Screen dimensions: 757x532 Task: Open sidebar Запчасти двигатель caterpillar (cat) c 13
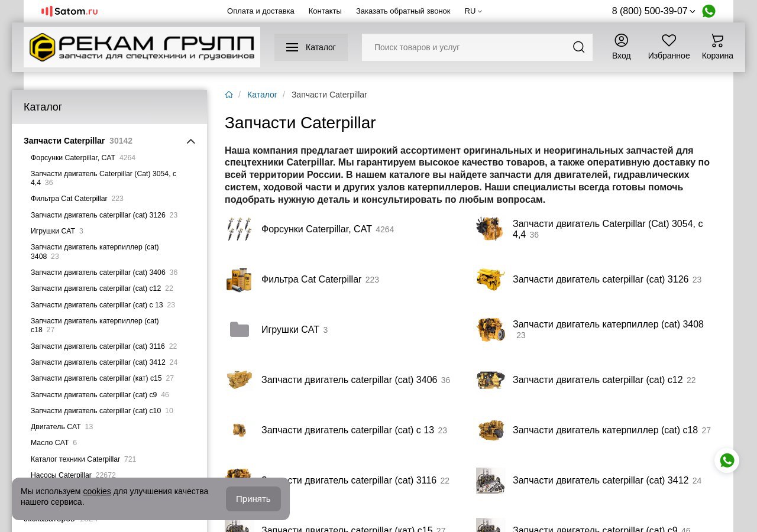point(97,305)
